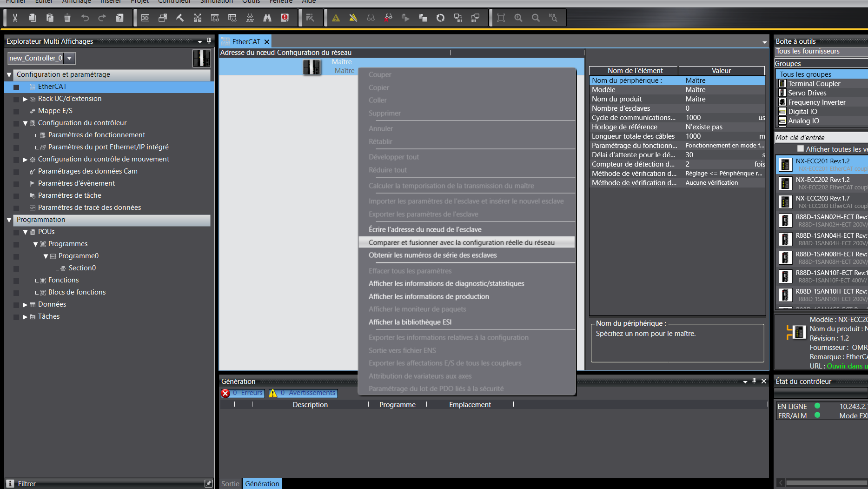Click the binoculars search toolbar icon
This screenshot has width=868, height=489.
click(x=267, y=18)
